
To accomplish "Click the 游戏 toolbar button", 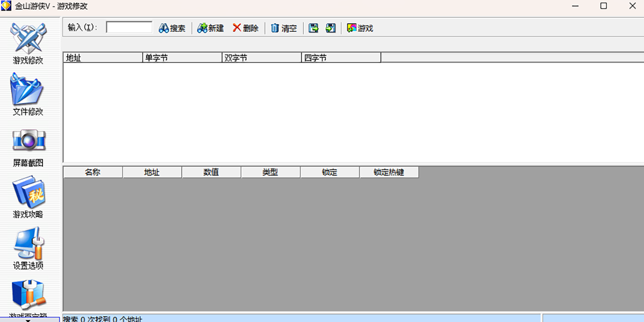I will 360,28.
